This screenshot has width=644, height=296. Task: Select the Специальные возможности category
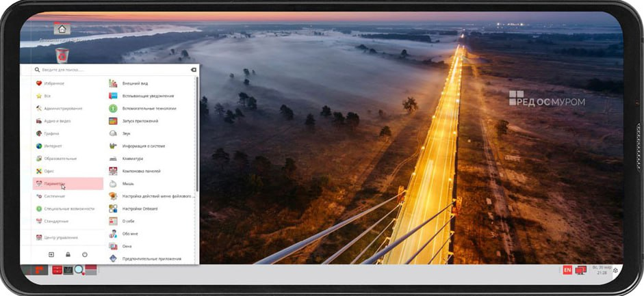pos(68,208)
